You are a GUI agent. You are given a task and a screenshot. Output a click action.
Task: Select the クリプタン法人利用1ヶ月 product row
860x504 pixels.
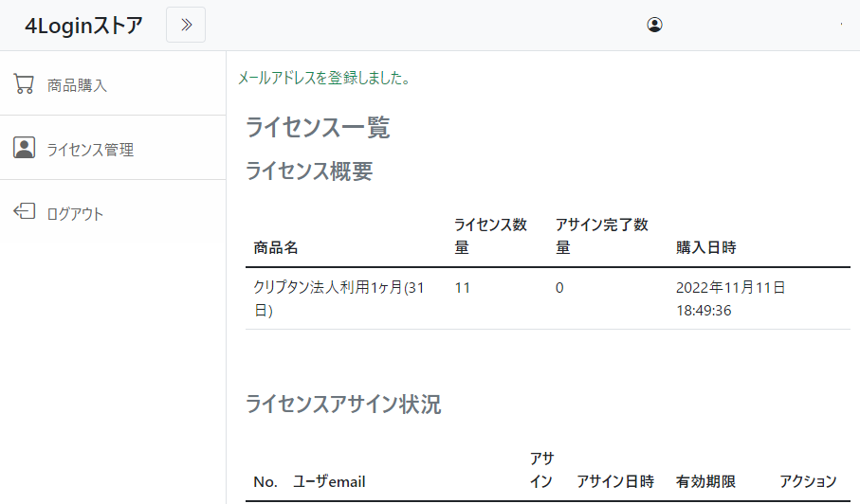(548, 299)
